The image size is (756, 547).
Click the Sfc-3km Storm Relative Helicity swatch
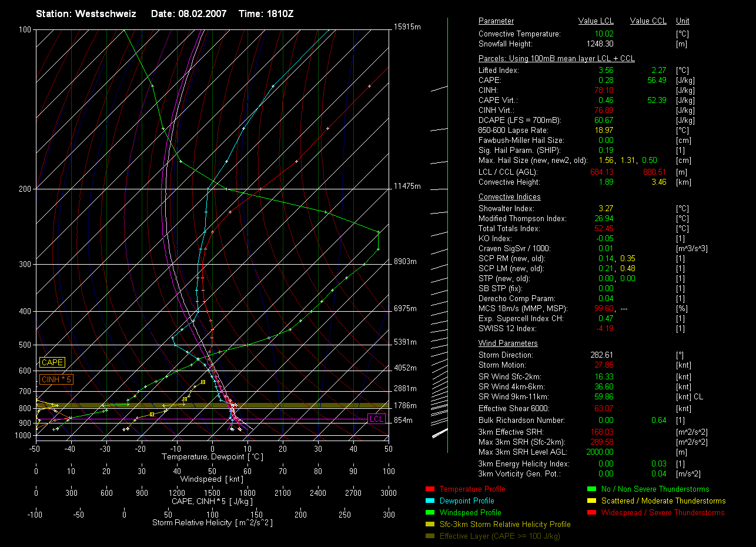tap(429, 525)
